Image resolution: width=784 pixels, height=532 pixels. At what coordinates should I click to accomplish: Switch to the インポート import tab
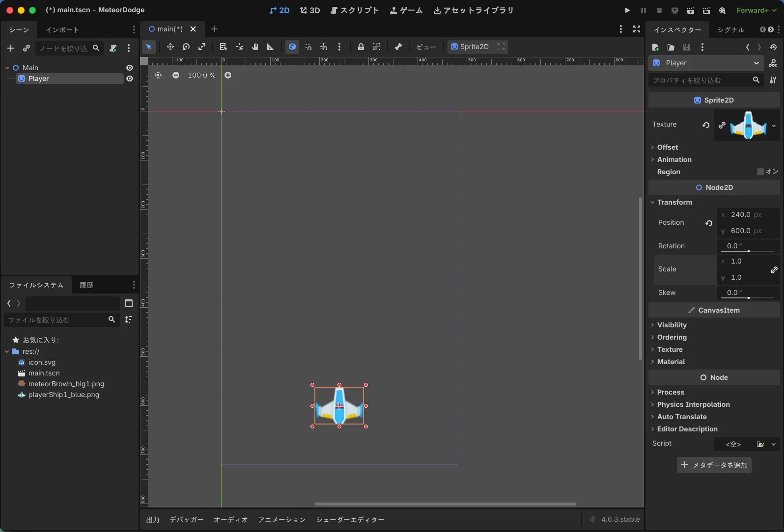pyautogui.click(x=62, y=30)
